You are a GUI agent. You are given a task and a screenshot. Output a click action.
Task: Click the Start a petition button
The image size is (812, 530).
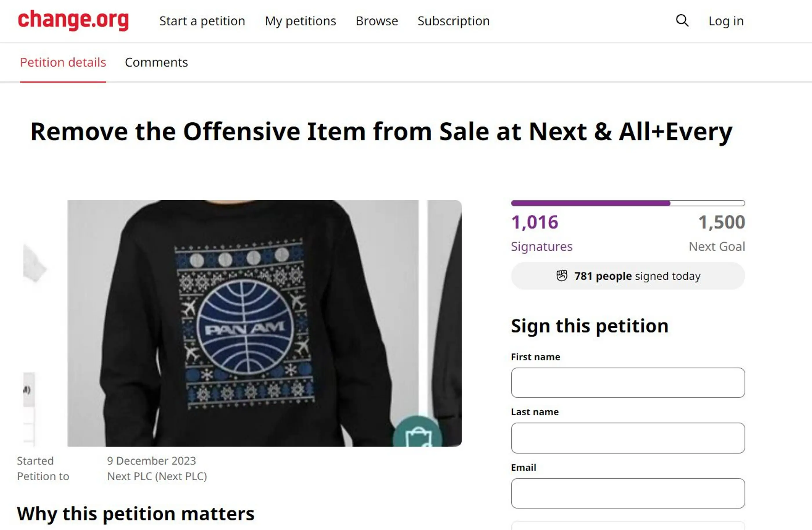(x=202, y=21)
